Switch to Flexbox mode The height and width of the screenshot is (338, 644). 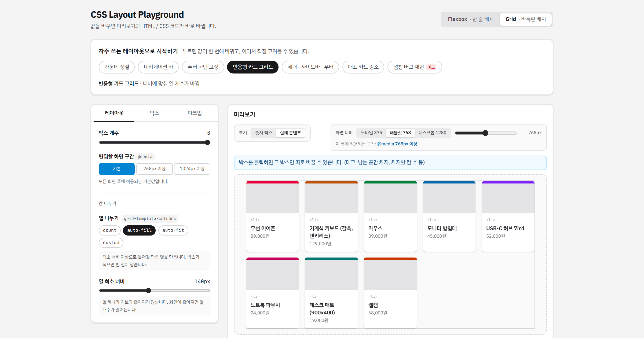(471, 19)
